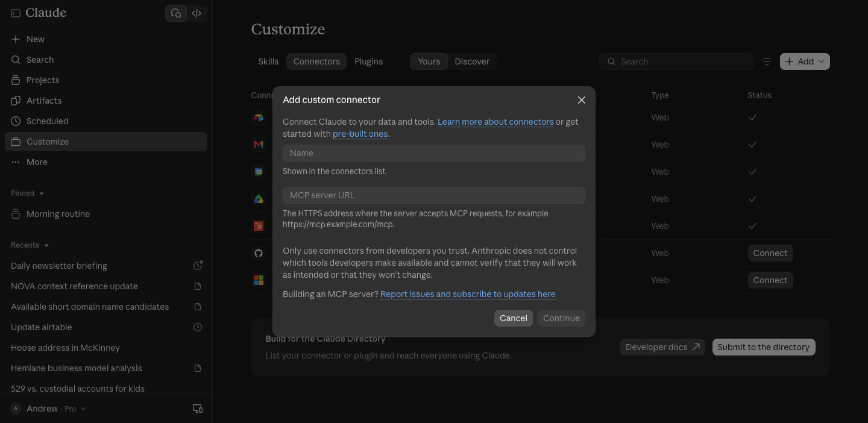868x423 pixels.
Task: Switch to the Plugins tab
Action: pos(368,61)
